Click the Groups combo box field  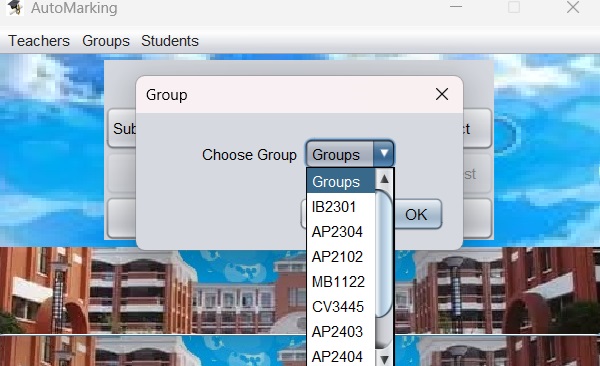point(349,154)
